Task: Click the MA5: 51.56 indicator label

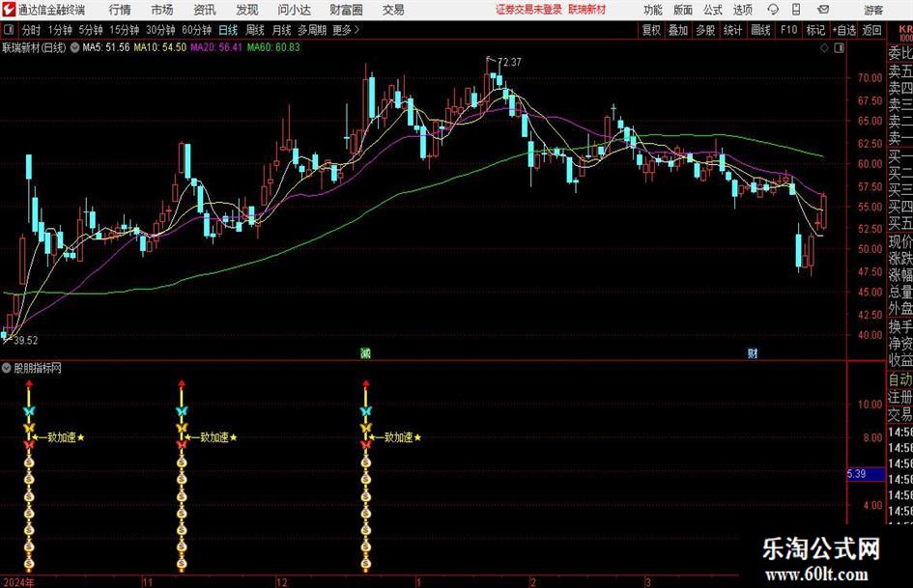Action: pos(106,47)
